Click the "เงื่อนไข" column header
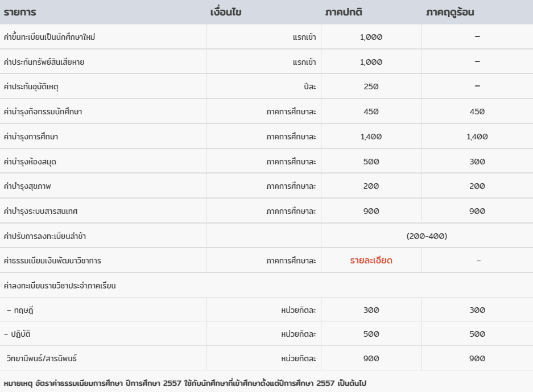The image size is (533, 392). (x=226, y=12)
